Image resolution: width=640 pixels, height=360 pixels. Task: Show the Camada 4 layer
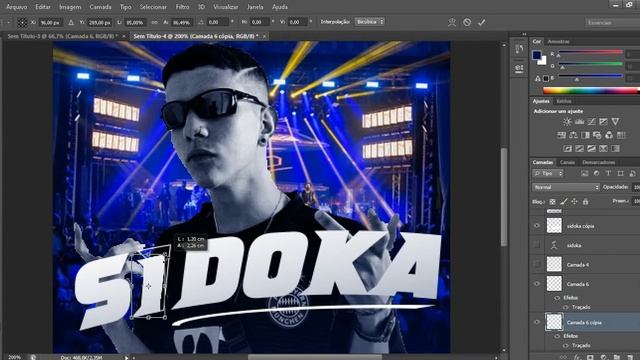point(537,264)
